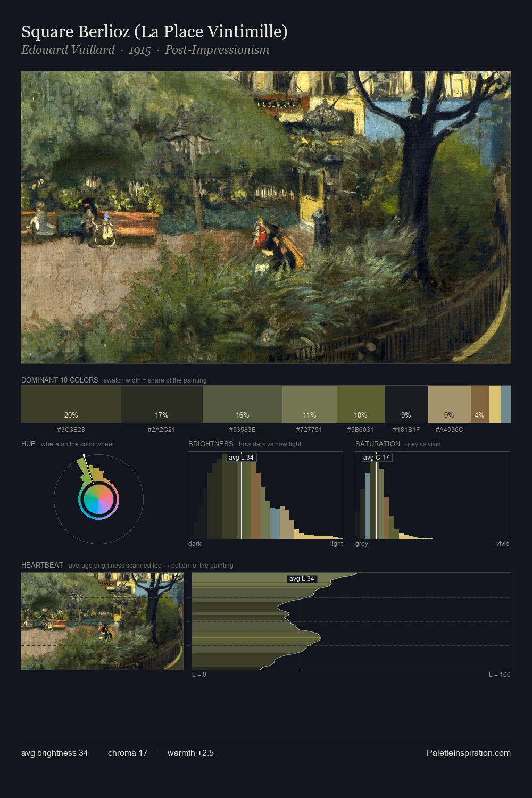
Task: Click the 'vivid' saturation axis label
Action: (503, 544)
